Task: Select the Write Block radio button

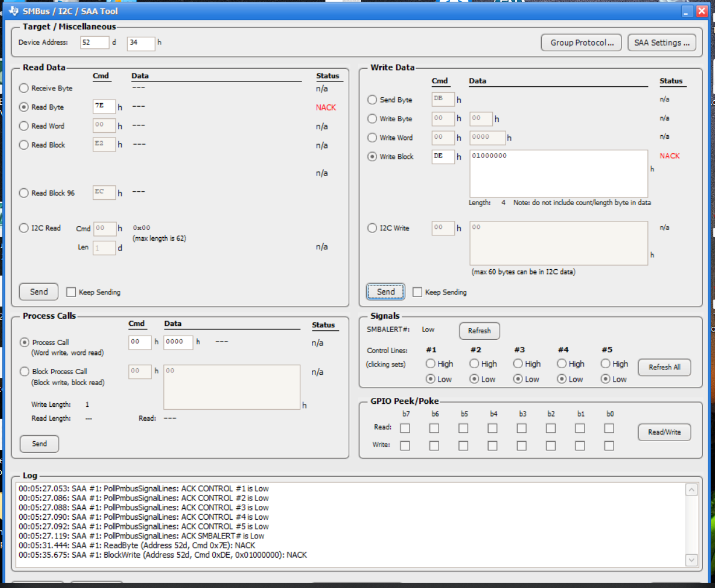Action: tap(372, 157)
